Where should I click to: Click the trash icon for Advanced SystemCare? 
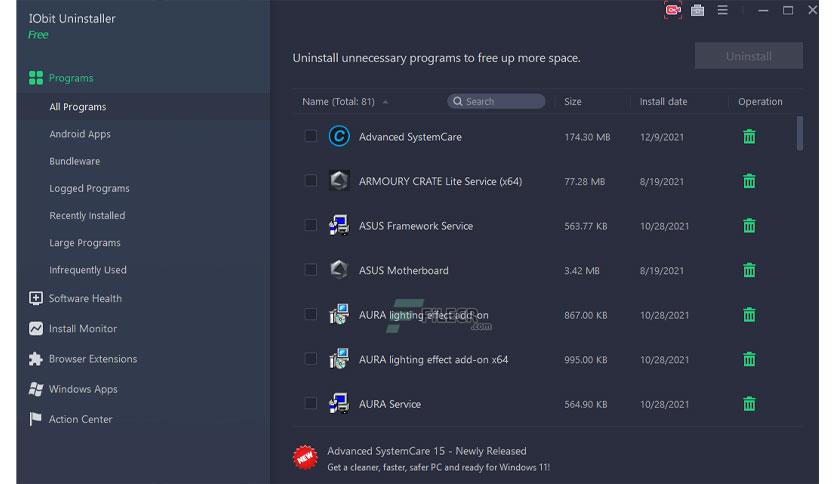point(749,137)
